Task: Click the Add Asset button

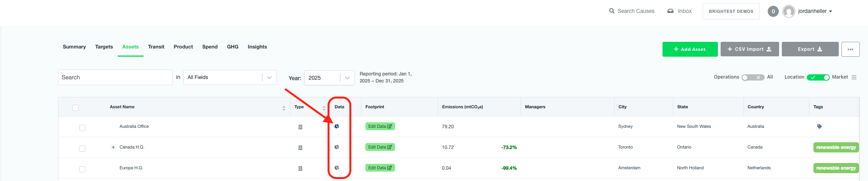Action: (x=689, y=49)
